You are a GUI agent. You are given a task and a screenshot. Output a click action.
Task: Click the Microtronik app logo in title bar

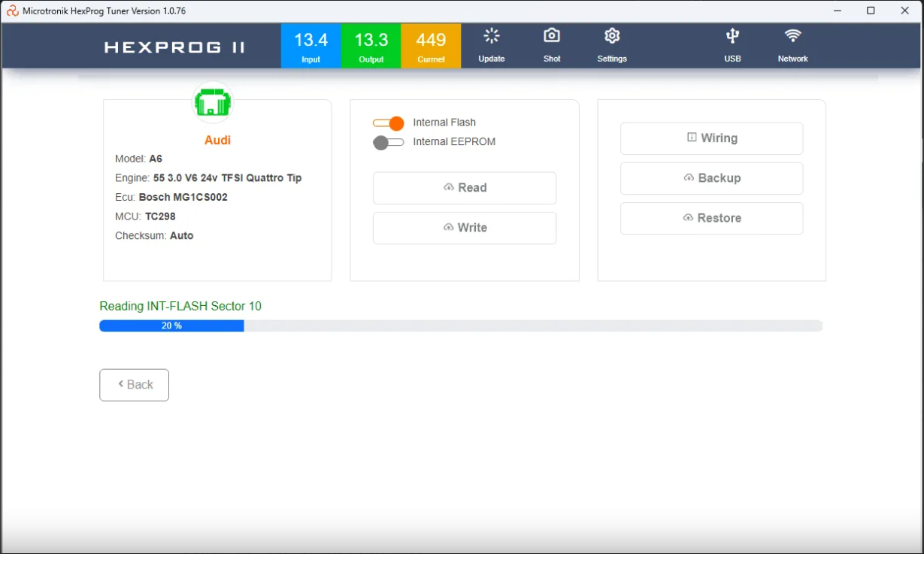coord(12,11)
